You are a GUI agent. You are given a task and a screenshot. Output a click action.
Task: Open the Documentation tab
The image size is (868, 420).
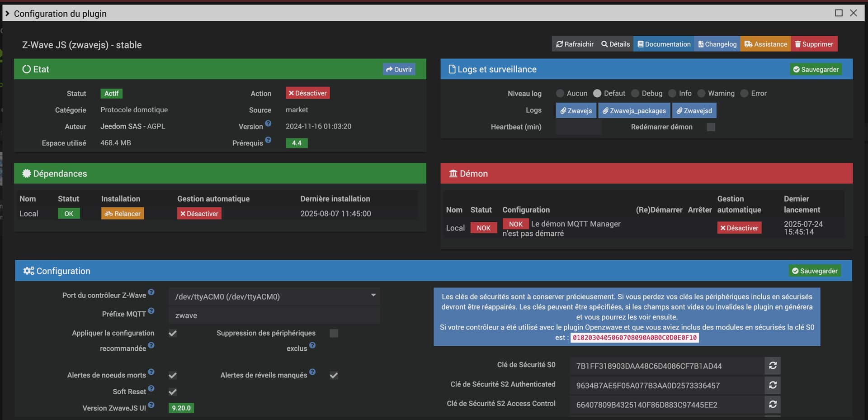pos(664,44)
